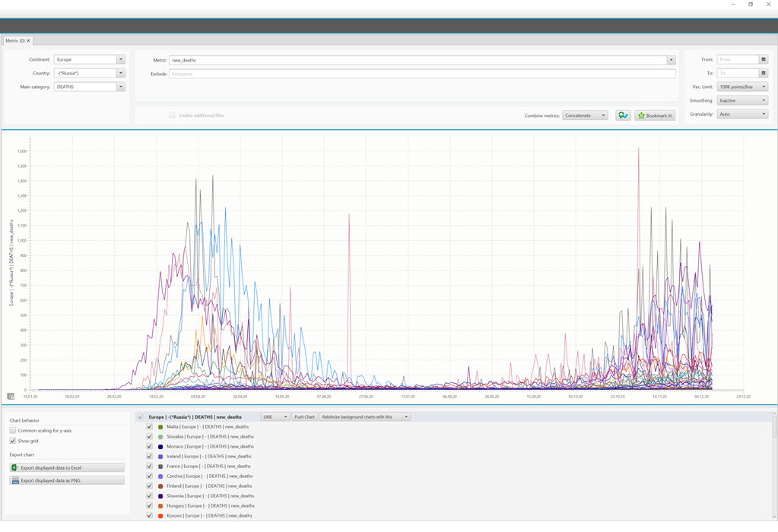Click Monaco's dark blue color swatch

(162, 446)
